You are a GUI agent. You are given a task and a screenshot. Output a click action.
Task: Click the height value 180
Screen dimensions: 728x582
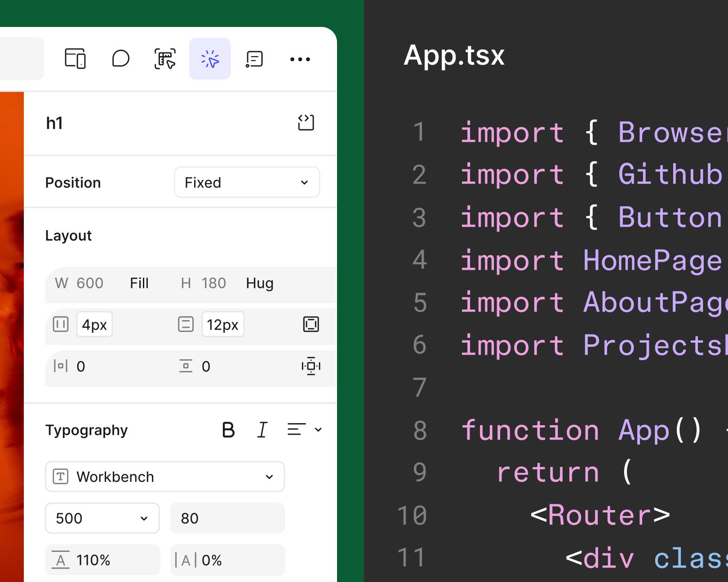pos(213,283)
